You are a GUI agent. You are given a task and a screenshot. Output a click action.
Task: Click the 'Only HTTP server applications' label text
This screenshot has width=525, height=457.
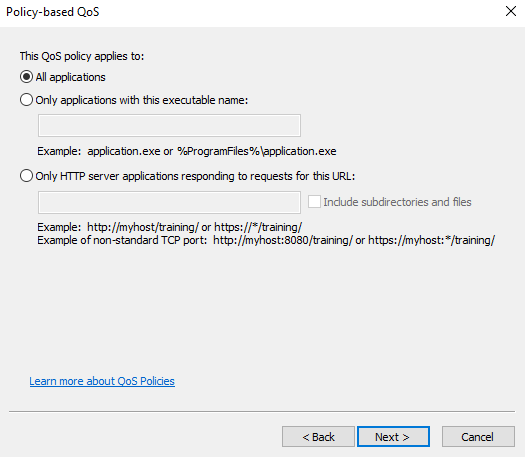(x=195, y=176)
